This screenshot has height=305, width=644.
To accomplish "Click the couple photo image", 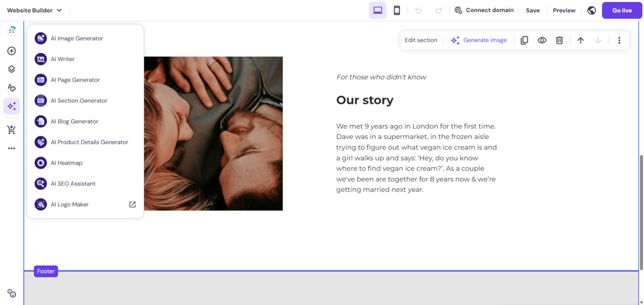I will coord(213,133).
